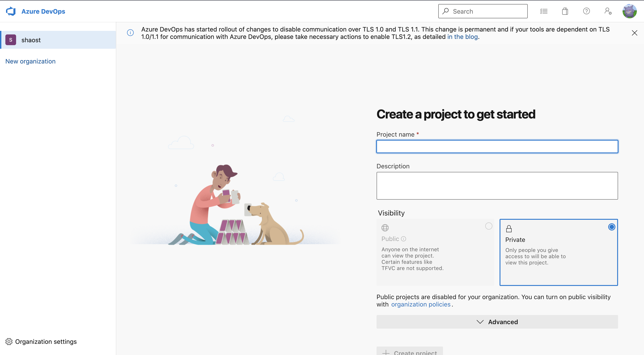Click the Organization settings gear icon
The width and height of the screenshot is (644, 355).
click(9, 342)
